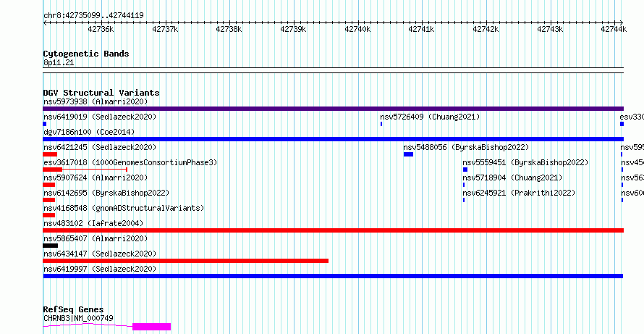644x334 pixels.
Task: Click the nsv5559451 (ByrskaBishop2022) label
Action: (525, 162)
